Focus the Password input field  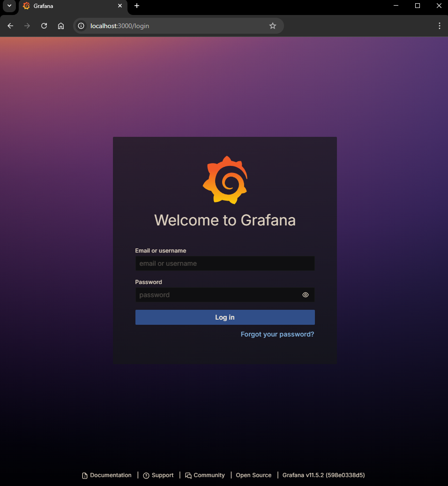(225, 295)
